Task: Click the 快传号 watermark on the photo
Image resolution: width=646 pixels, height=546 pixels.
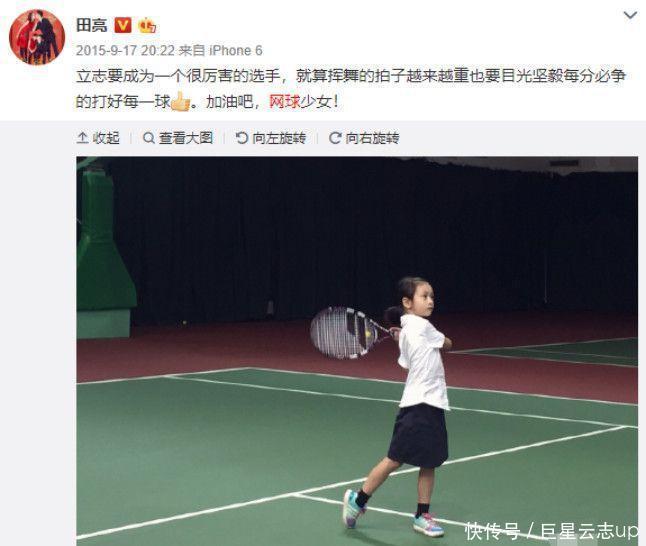Action: [493, 531]
